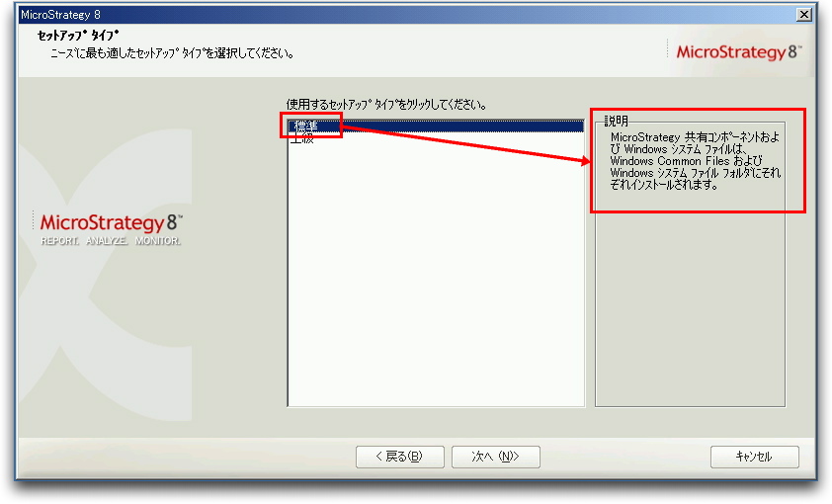Click the subheading about choosing the best setup type
Viewport: 832px width, 504px height.
(x=172, y=53)
